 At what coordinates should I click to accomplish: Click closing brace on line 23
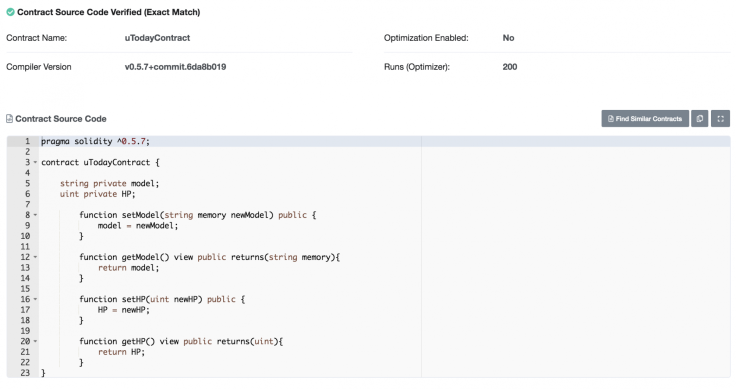(x=43, y=373)
